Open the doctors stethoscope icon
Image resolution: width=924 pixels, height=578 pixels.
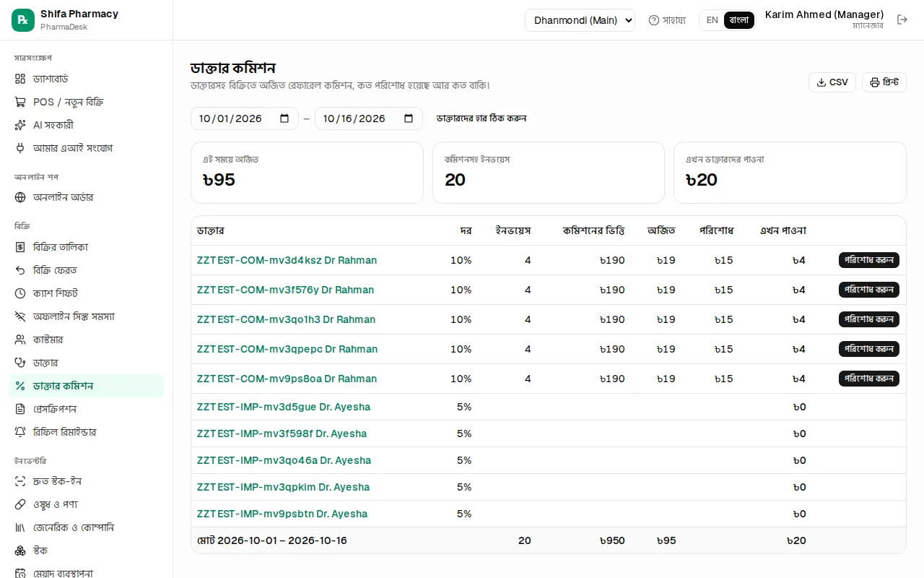[x=20, y=363]
